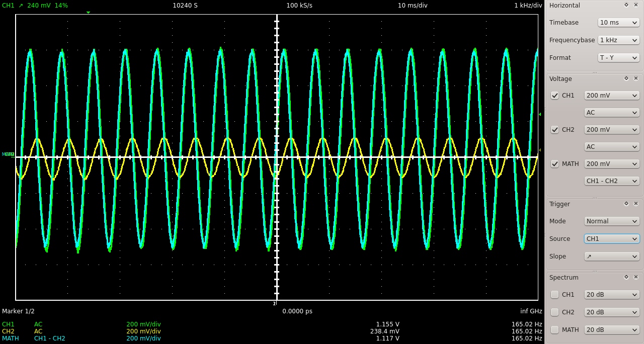Open the Trigger Mode dropdown set to Normal

pyautogui.click(x=611, y=221)
